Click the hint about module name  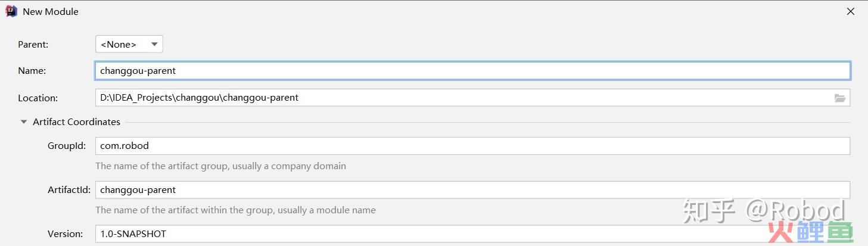(x=235, y=210)
